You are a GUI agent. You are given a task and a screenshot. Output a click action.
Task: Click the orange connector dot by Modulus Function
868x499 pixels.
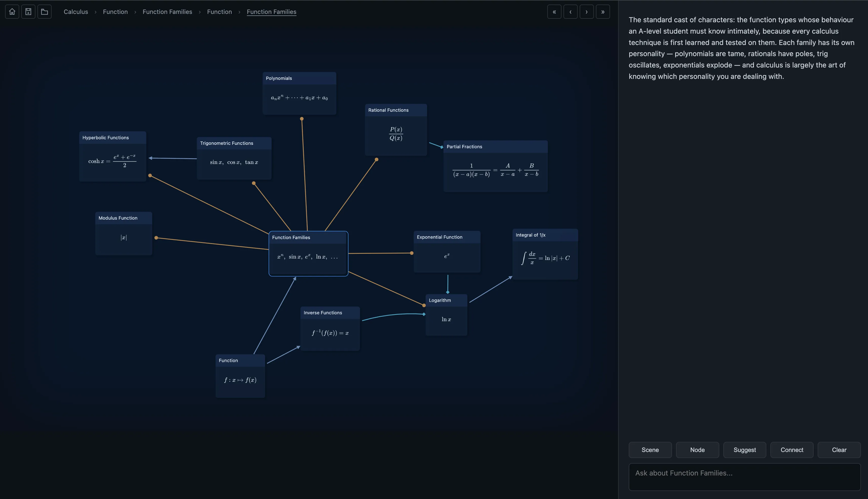(x=156, y=238)
